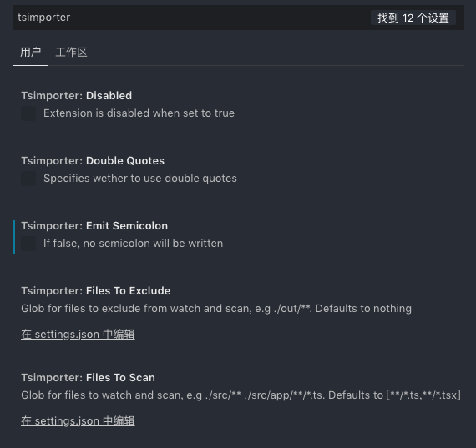The width and height of the screenshot is (476, 448).
Task: Enable the Tsimporter Disabled checkbox
Action: click(x=28, y=113)
